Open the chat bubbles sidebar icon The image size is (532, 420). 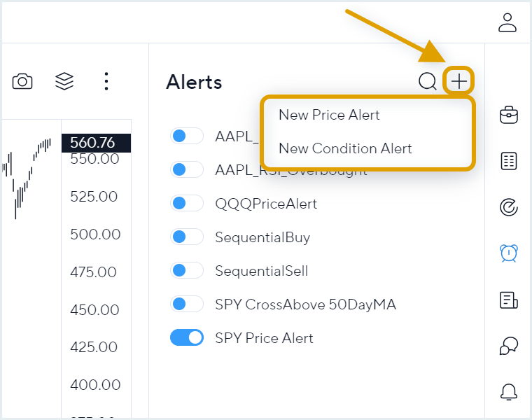point(509,346)
